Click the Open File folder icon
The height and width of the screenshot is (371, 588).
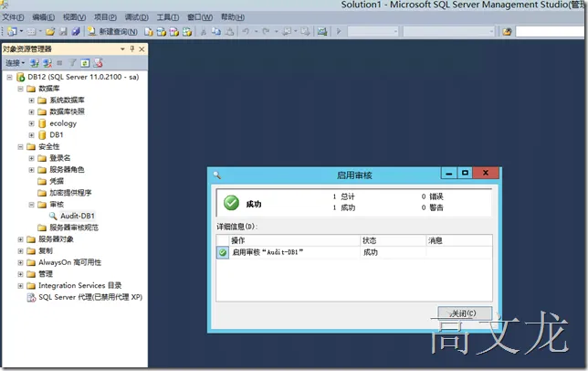tap(50, 32)
